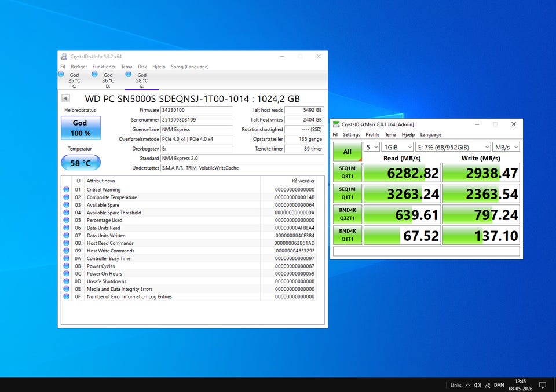The image size is (556, 392).
Task: Click status orb for Available Spare row
Action: point(66,204)
